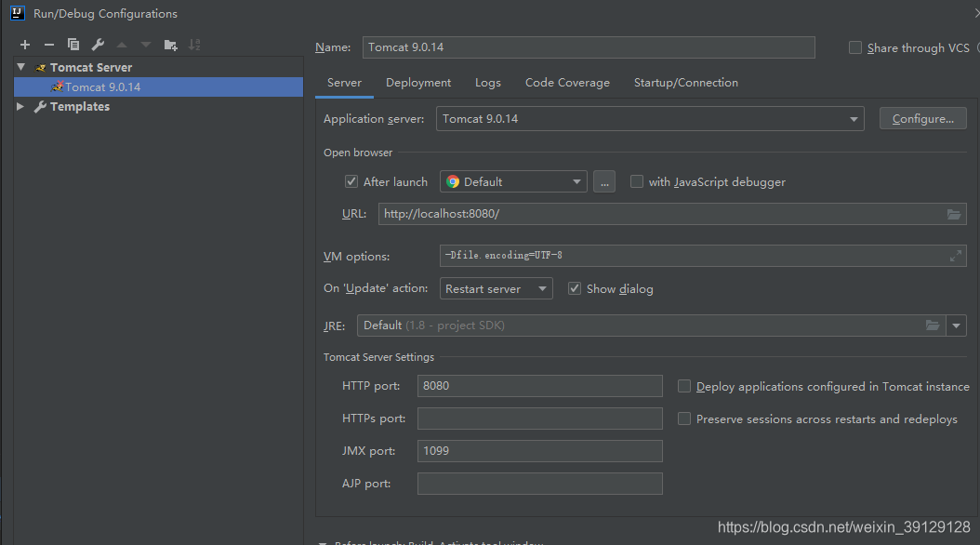
Task: Switch to Deployment tab
Action: [418, 83]
